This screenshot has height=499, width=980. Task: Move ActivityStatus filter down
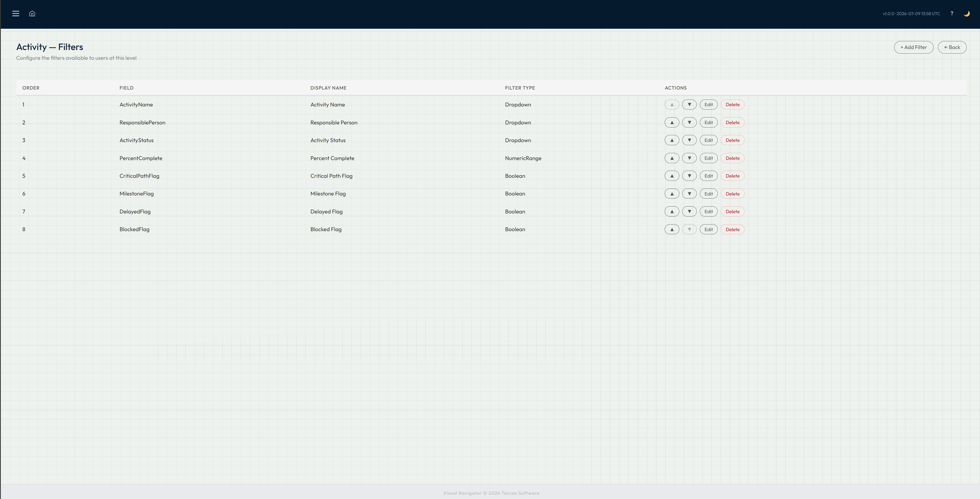point(689,140)
